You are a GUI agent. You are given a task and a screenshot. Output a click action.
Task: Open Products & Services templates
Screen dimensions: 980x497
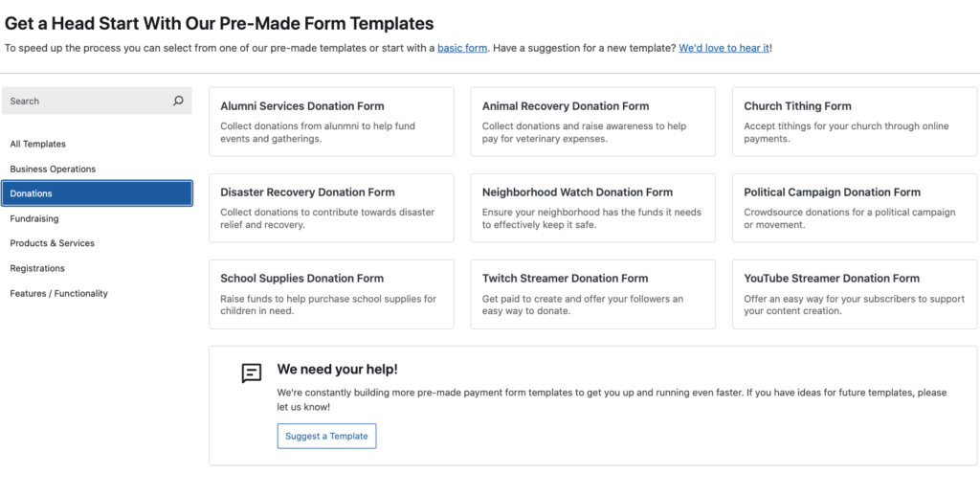point(53,243)
